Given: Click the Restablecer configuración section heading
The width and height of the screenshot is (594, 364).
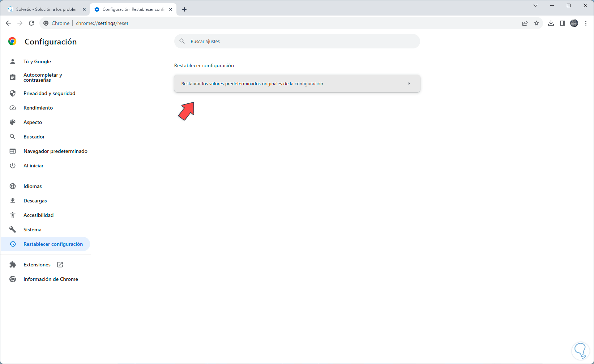Looking at the screenshot, I should pos(204,65).
